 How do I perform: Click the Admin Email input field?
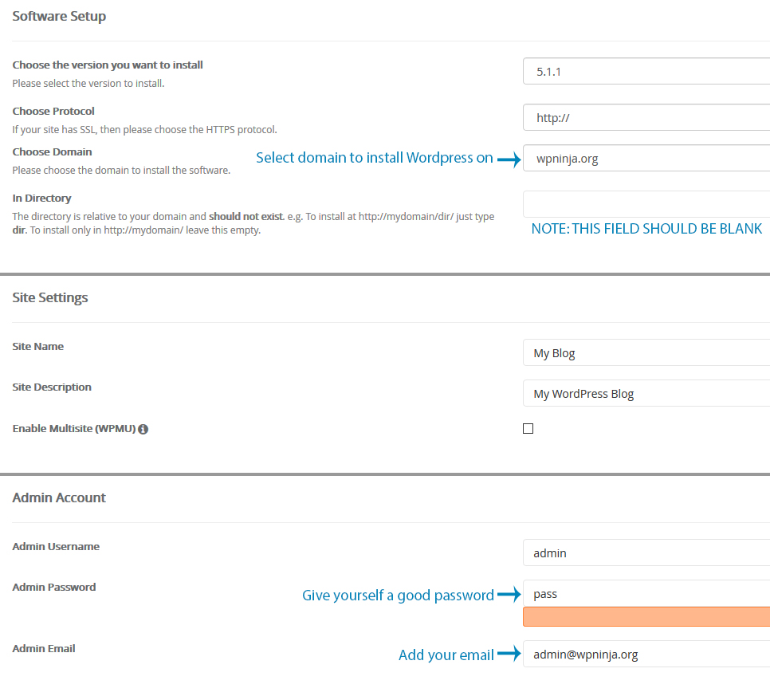click(646, 655)
